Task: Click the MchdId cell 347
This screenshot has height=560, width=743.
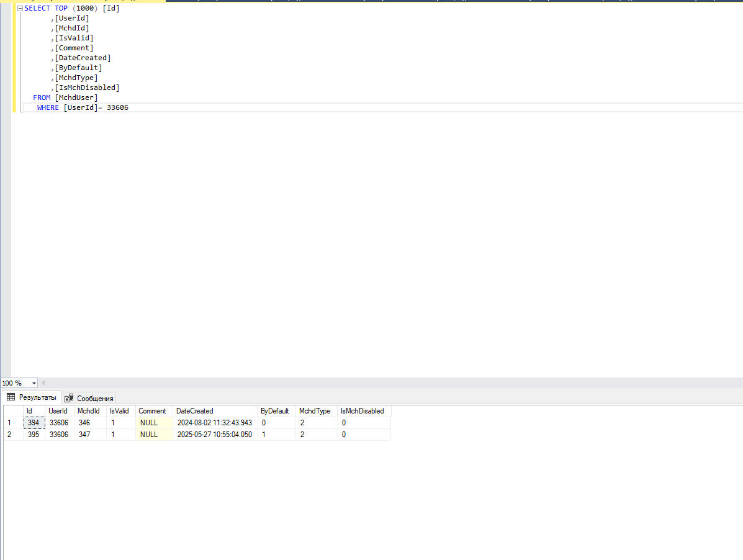Action: [x=90, y=435]
